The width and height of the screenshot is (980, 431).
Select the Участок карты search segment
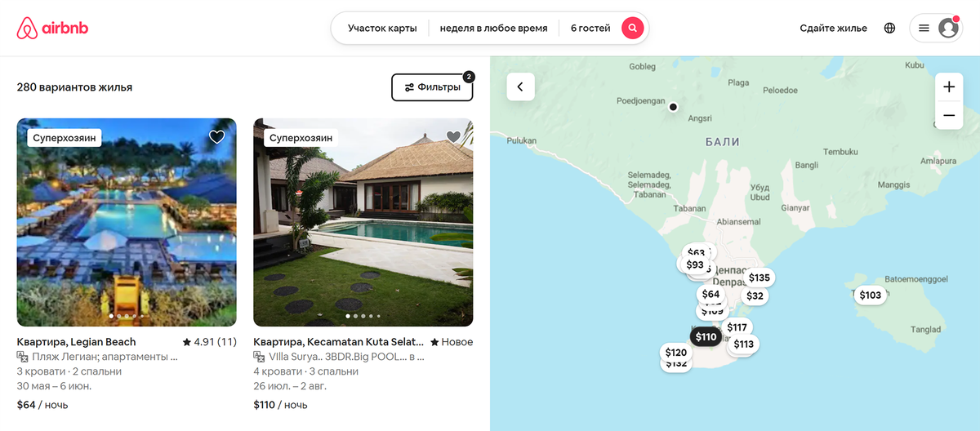click(x=381, y=28)
